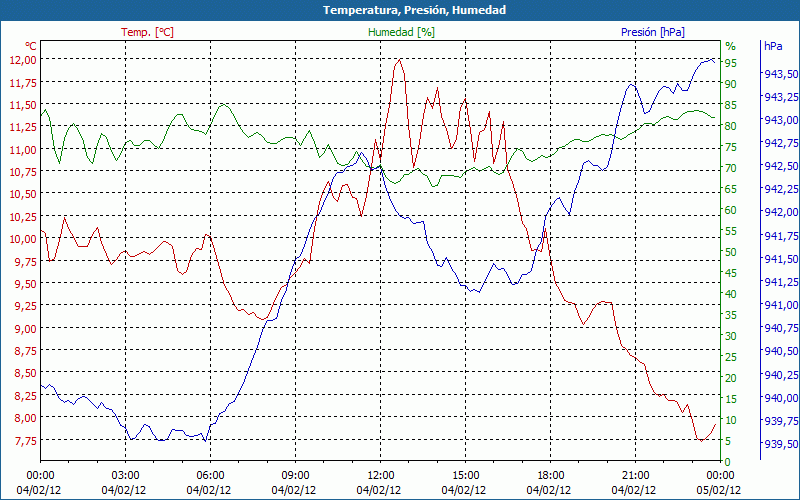Click the 9,75 temperature axis value

(26, 261)
